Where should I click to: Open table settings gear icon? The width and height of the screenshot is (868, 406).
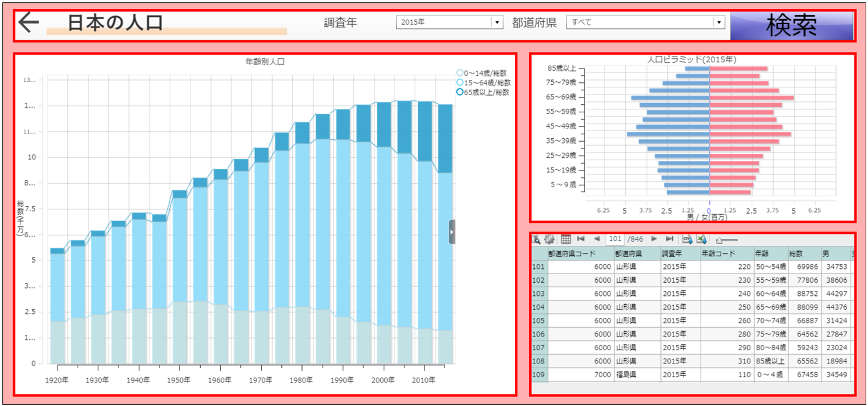click(x=549, y=240)
